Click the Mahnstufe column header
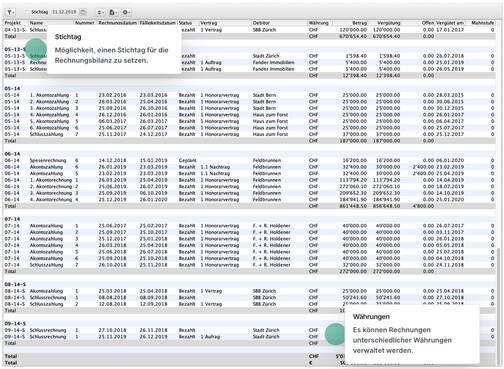 (x=483, y=23)
